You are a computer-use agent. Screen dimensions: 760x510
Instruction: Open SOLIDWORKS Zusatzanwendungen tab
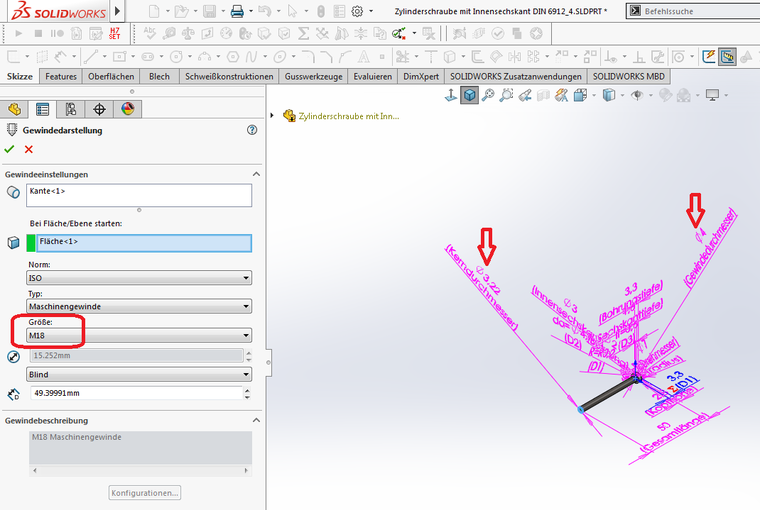pos(516,77)
